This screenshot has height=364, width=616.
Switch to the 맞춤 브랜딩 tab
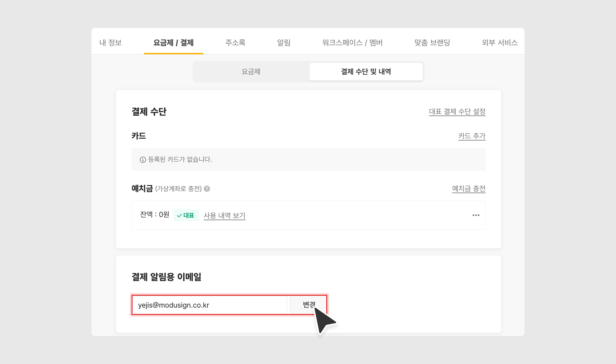pyautogui.click(x=432, y=42)
